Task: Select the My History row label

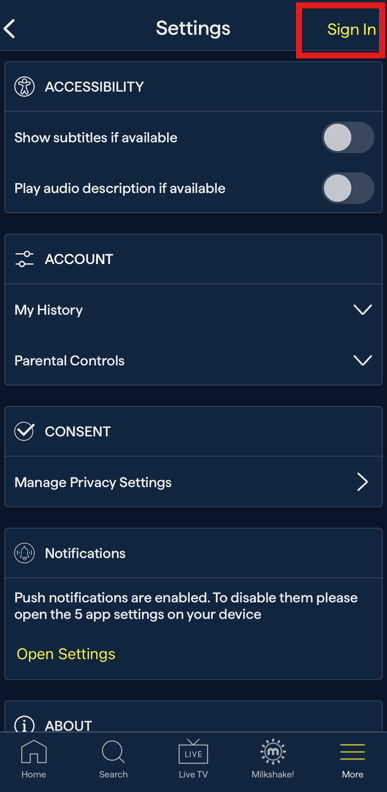Action: [x=49, y=310]
